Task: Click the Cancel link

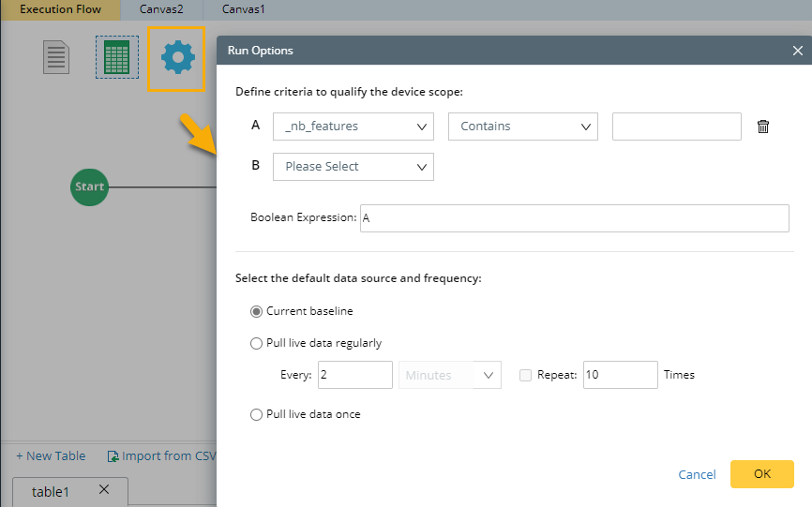Action: [697, 475]
